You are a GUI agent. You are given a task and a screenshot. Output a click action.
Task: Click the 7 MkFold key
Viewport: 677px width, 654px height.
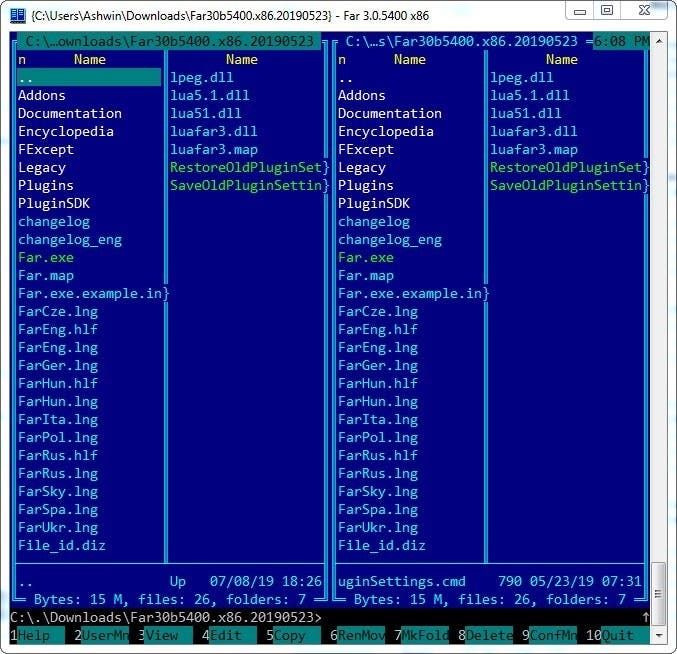[x=421, y=635]
